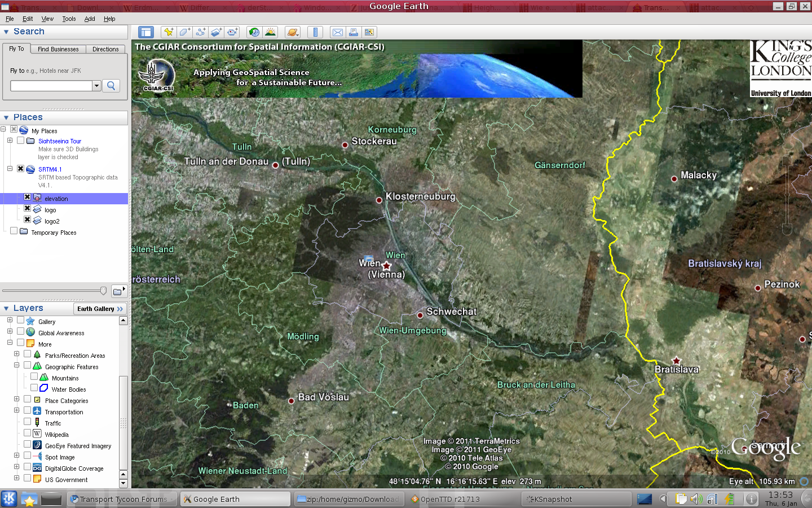Toggle sunlight across the landscape
The height and width of the screenshot is (508, 812).
[x=271, y=32]
